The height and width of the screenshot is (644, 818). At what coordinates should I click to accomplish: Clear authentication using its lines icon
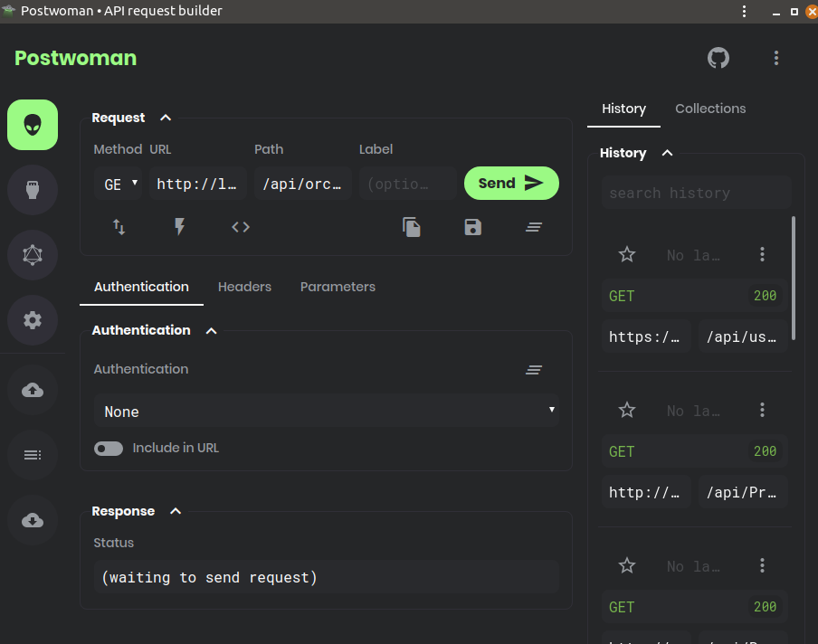coord(534,370)
